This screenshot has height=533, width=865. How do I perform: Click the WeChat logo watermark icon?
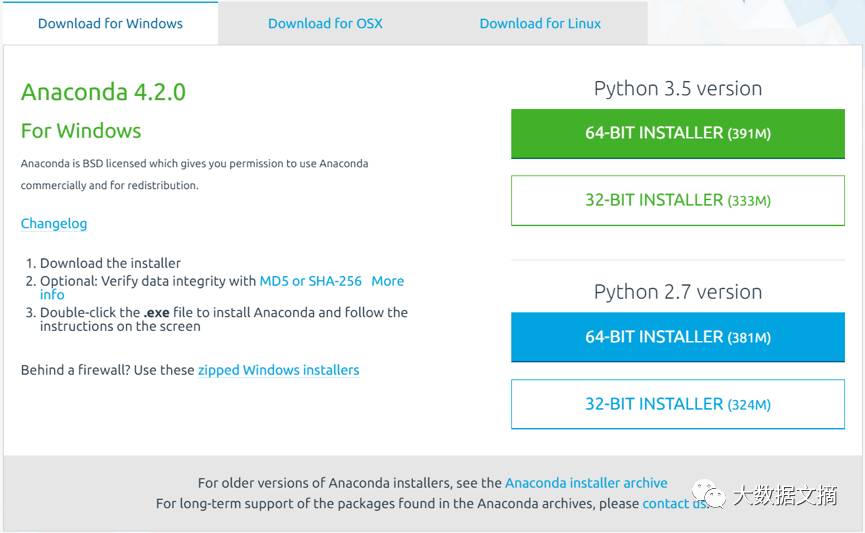point(708,493)
